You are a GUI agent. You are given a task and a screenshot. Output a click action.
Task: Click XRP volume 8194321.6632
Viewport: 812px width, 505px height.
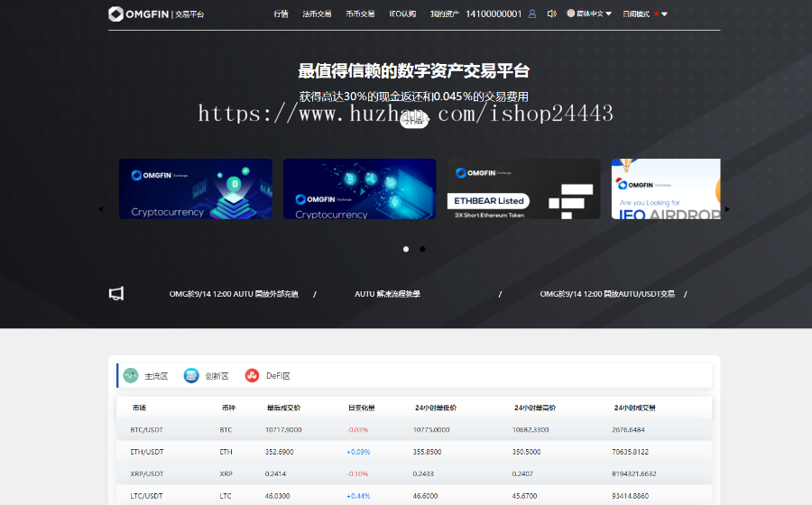(x=634, y=473)
